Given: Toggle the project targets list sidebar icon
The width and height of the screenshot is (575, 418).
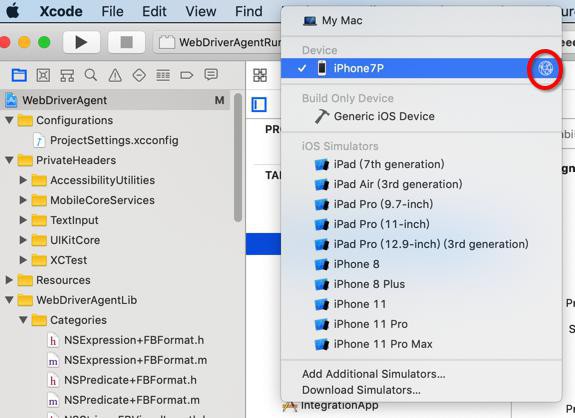Looking at the screenshot, I should (x=259, y=105).
